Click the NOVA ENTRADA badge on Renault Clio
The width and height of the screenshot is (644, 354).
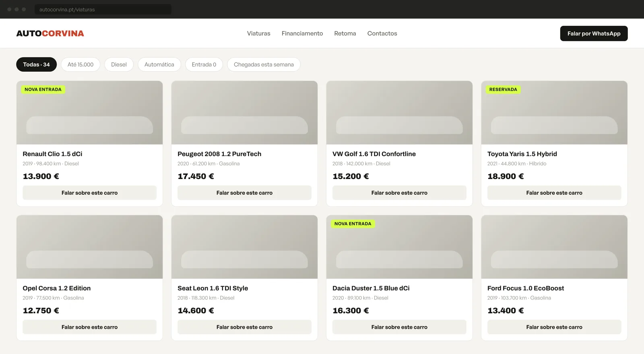(x=43, y=89)
